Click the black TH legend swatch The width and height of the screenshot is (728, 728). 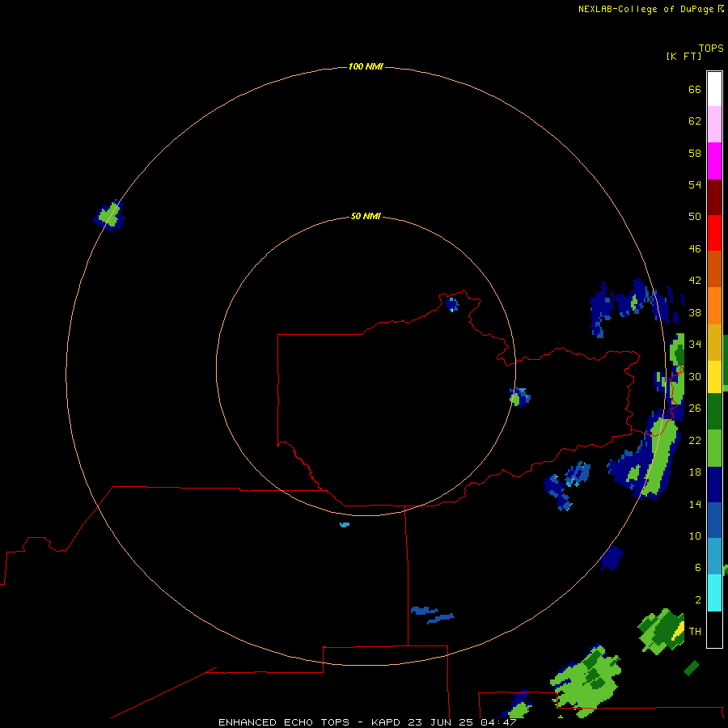click(x=714, y=629)
